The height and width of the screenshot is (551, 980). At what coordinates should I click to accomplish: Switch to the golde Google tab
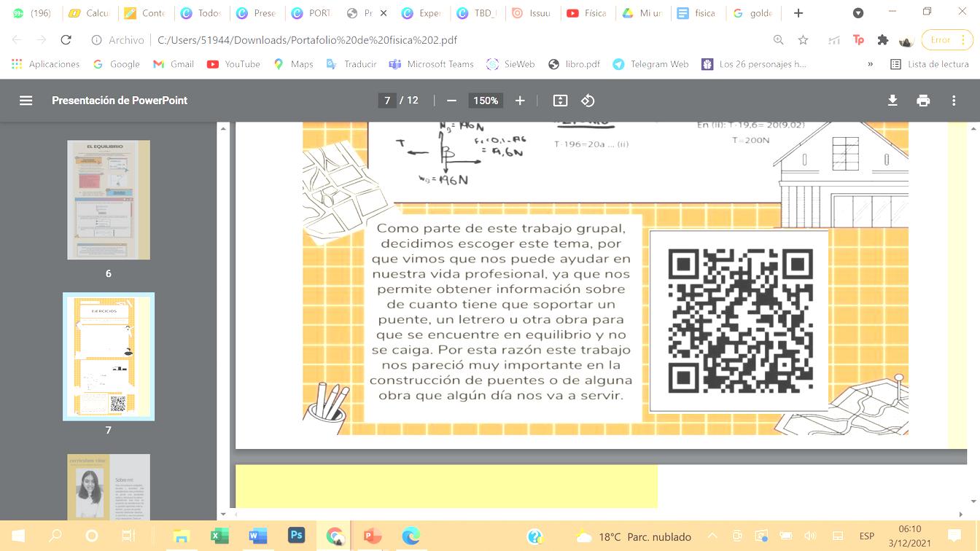(753, 13)
